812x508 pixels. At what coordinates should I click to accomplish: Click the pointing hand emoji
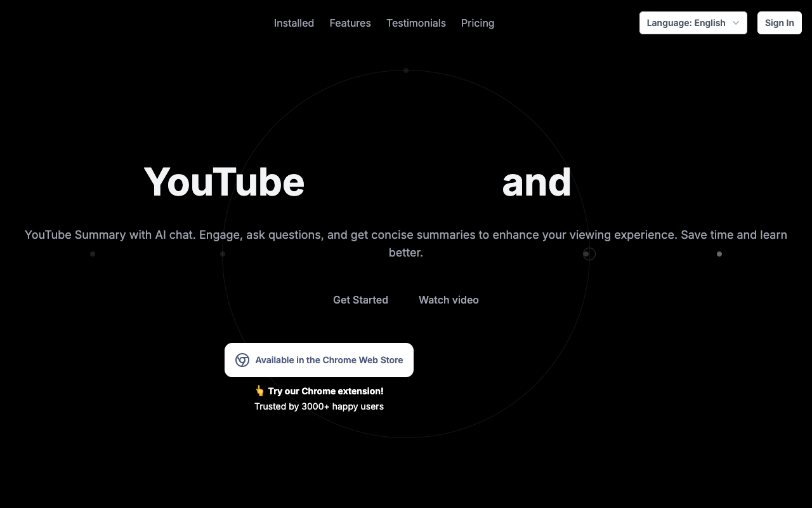point(259,391)
